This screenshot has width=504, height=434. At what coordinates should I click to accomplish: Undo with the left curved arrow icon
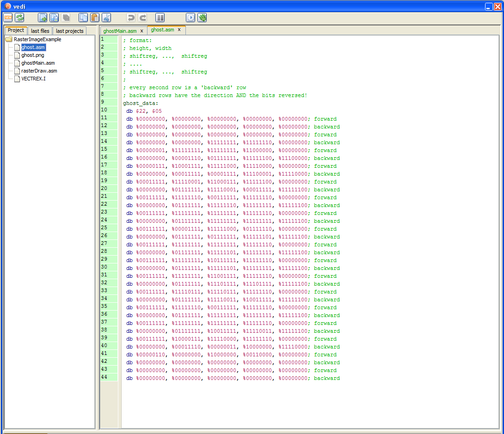tap(131, 18)
